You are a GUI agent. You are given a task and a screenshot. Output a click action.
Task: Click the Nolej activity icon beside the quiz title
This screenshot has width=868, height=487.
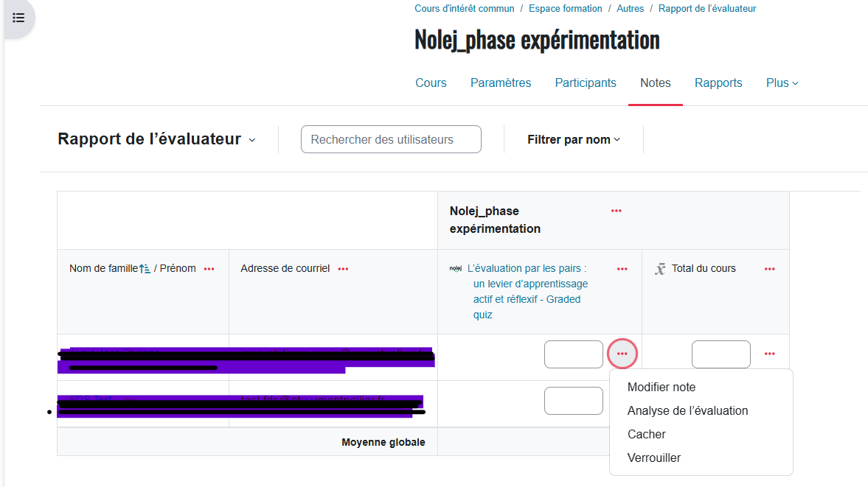tap(456, 269)
